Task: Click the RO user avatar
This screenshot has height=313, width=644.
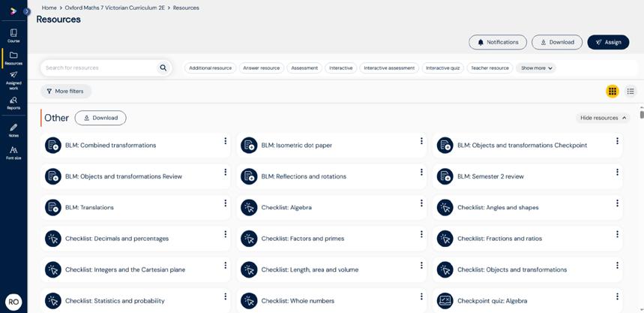Action: point(13,302)
